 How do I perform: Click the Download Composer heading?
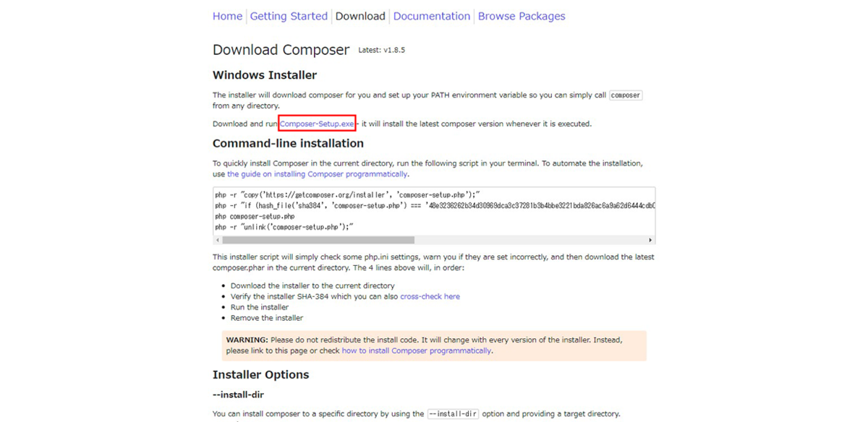pos(281,50)
